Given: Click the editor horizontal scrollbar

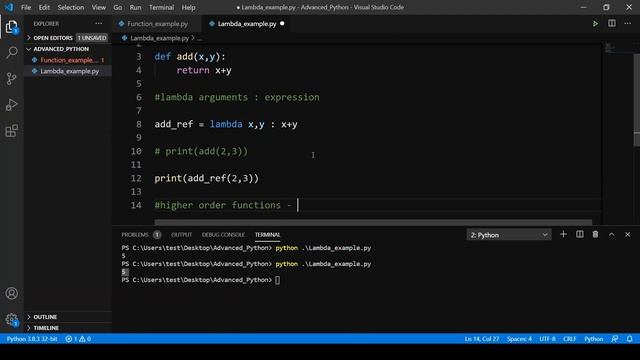Looking at the screenshot, I should coord(373,222).
